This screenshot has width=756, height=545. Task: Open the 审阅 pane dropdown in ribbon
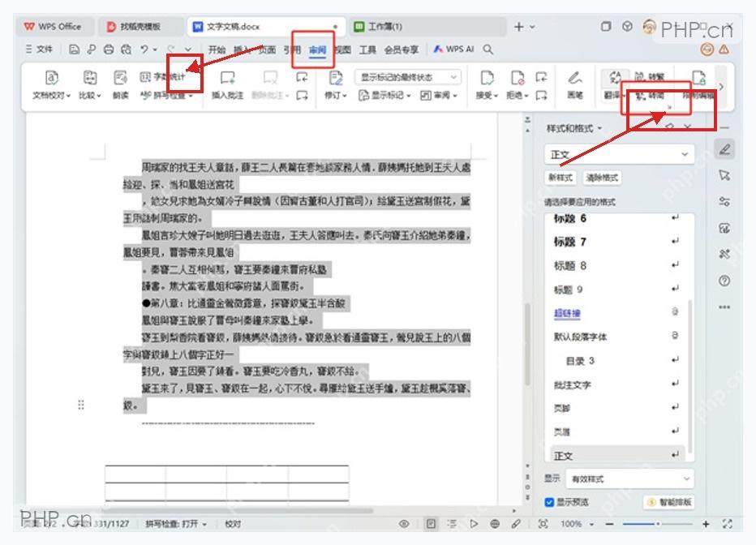[x=439, y=96]
